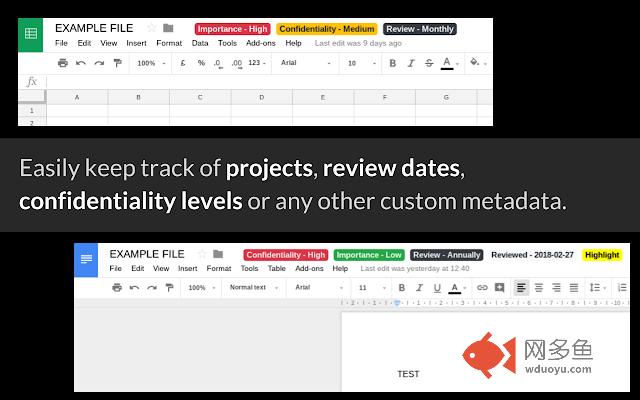Click the 'Confidentiality - Medium' yellow tag
The image size is (640, 400).
(x=327, y=29)
